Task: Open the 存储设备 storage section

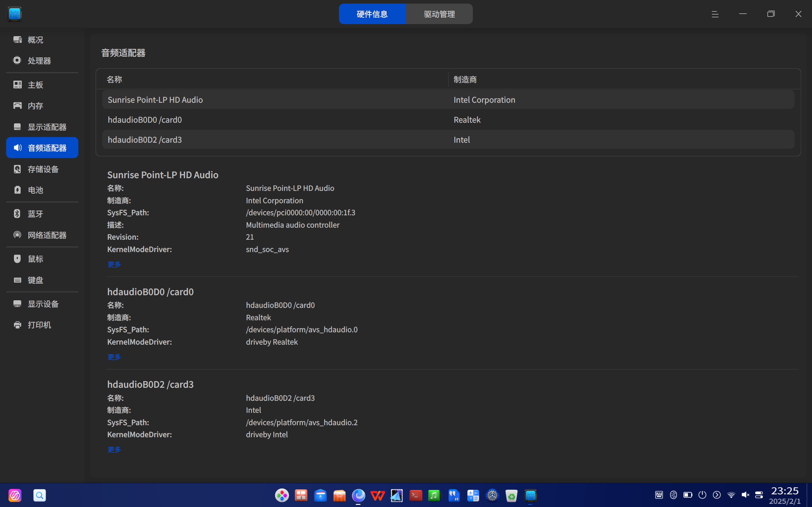Action: click(42, 169)
